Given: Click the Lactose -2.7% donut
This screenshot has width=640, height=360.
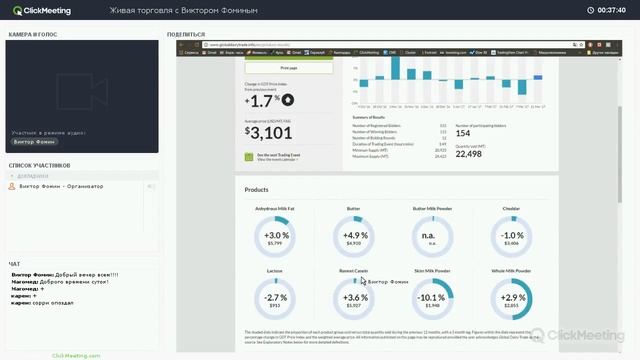Looking at the screenshot, I should (275, 299).
